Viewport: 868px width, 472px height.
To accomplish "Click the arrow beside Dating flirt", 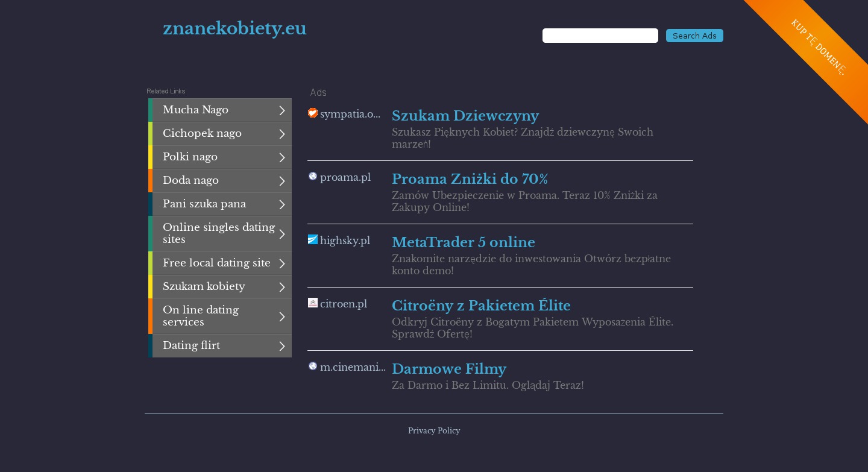I will coord(281,346).
